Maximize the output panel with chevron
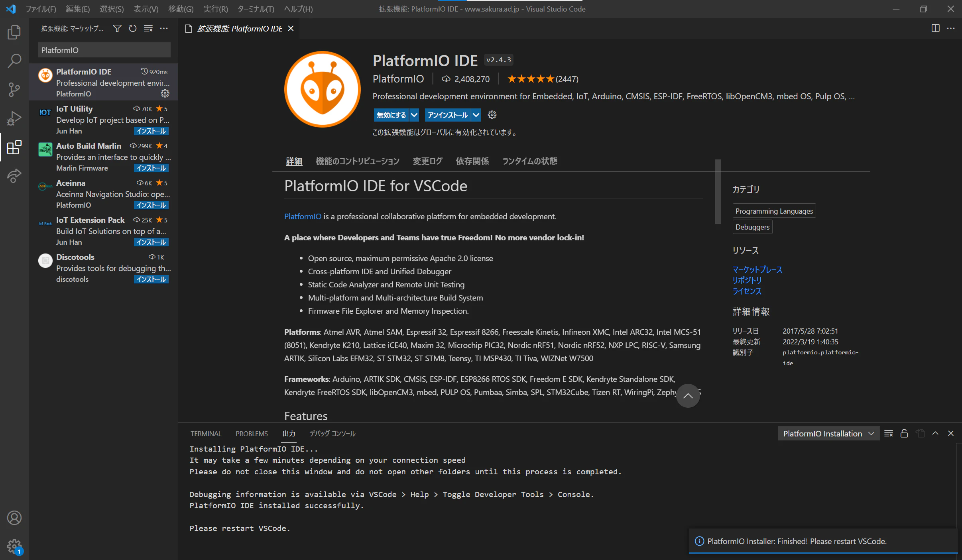 tap(935, 433)
